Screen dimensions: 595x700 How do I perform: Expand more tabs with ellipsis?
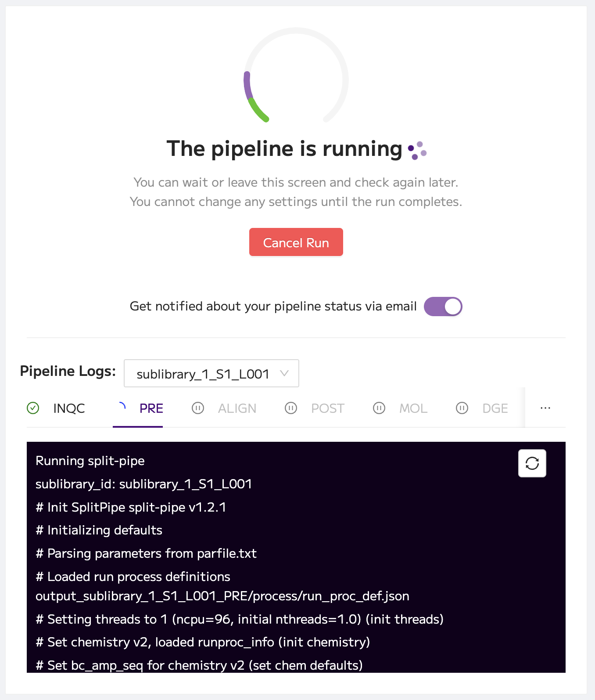click(545, 408)
